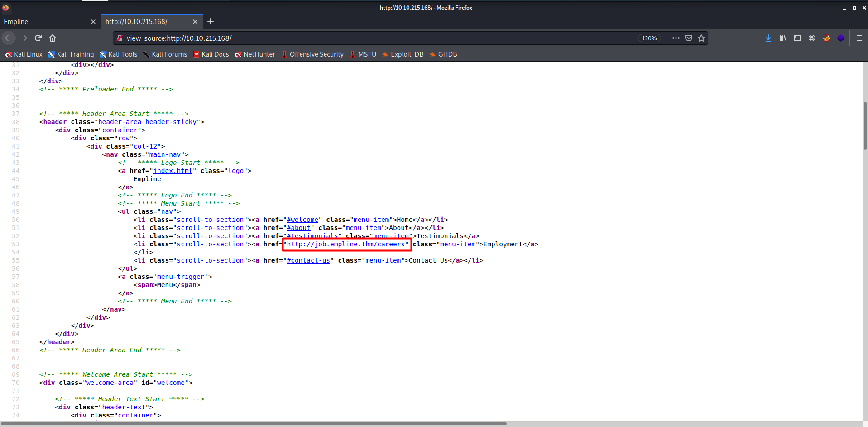The height and width of the screenshot is (427, 868).
Task: Toggle the sidebar view icon
Action: tap(797, 38)
